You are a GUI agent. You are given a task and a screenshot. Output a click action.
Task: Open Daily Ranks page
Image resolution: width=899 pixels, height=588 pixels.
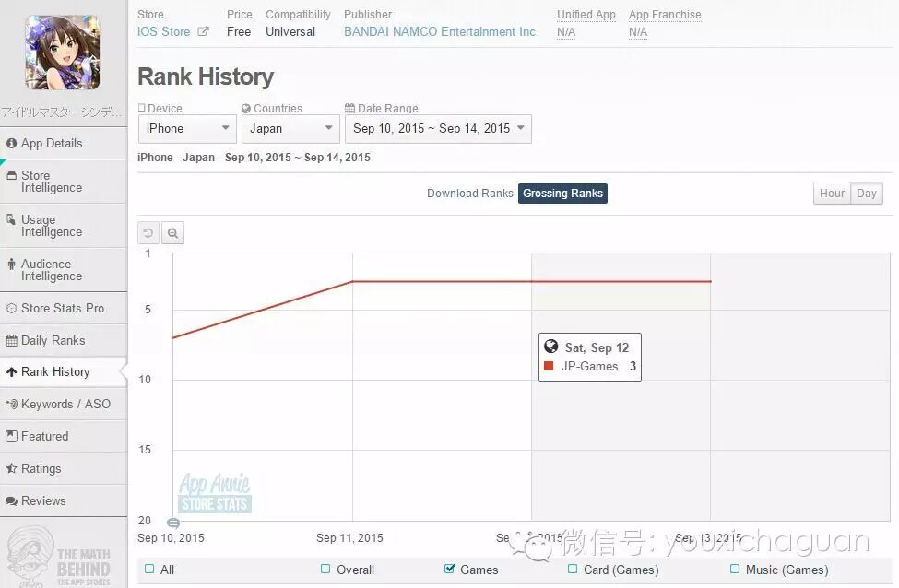tap(64, 340)
